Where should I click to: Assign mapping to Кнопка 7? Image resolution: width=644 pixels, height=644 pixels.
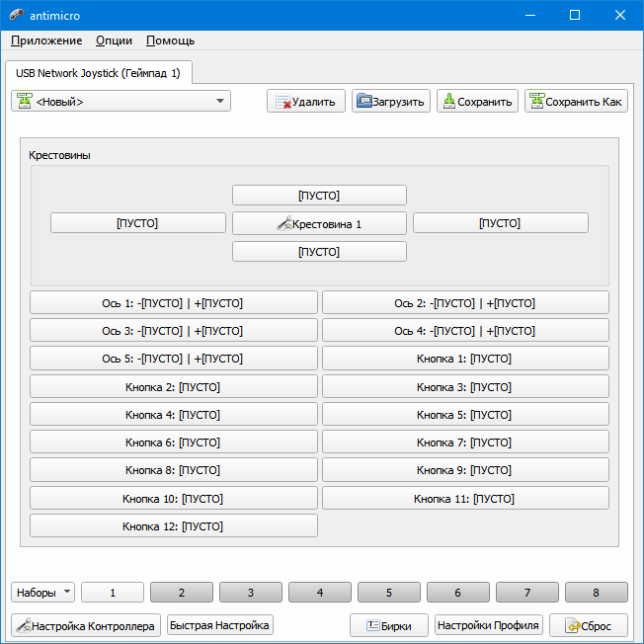[x=465, y=442]
